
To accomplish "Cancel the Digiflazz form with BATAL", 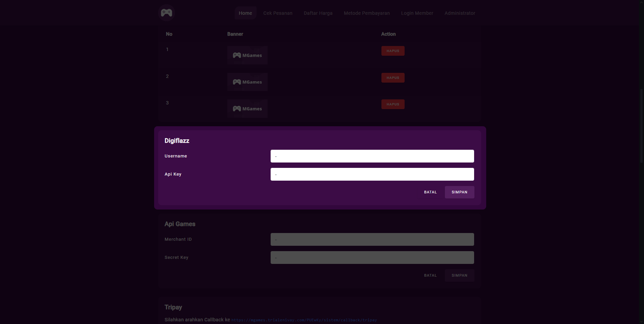I will pos(430,192).
